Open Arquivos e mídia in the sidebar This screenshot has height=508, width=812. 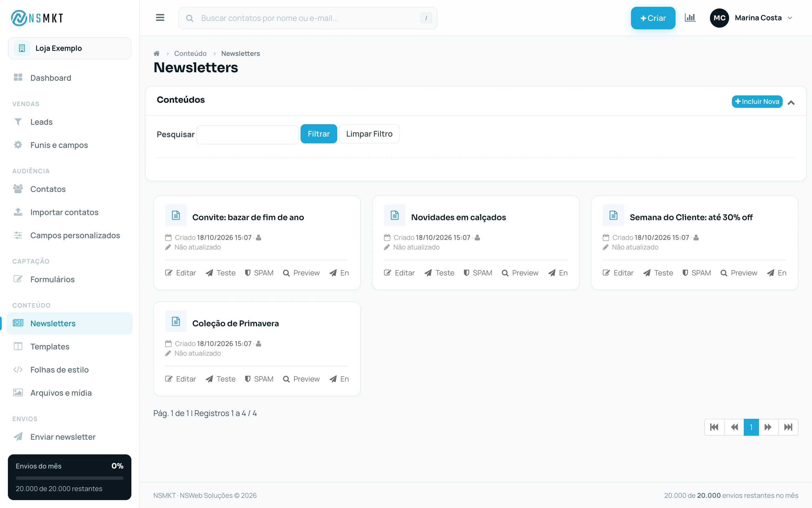pos(69,393)
